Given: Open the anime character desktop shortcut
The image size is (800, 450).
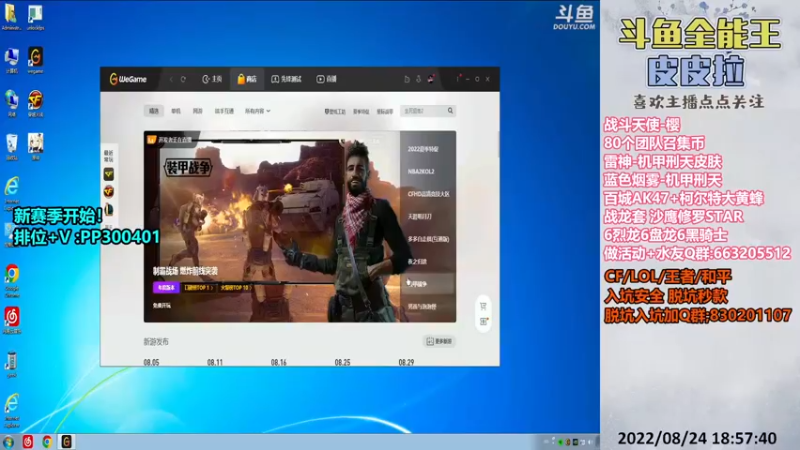Looking at the screenshot, I should click(x=35, y=147).
